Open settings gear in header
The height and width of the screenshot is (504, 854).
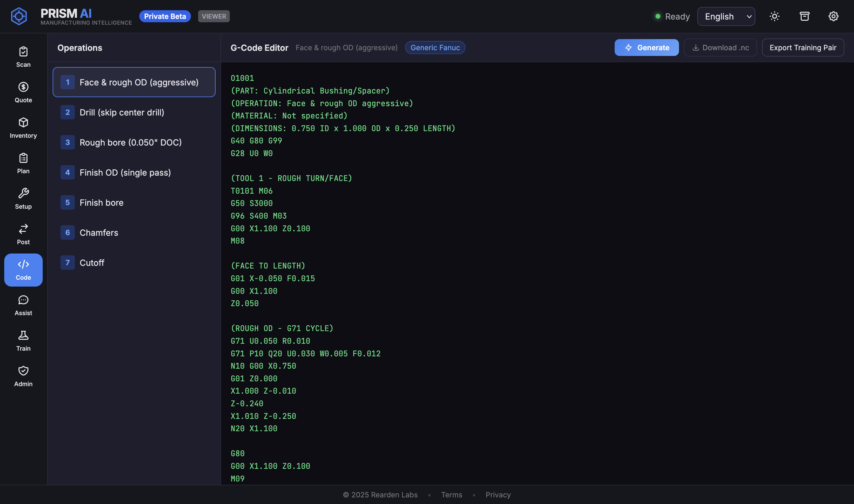(x=833, y=16)
